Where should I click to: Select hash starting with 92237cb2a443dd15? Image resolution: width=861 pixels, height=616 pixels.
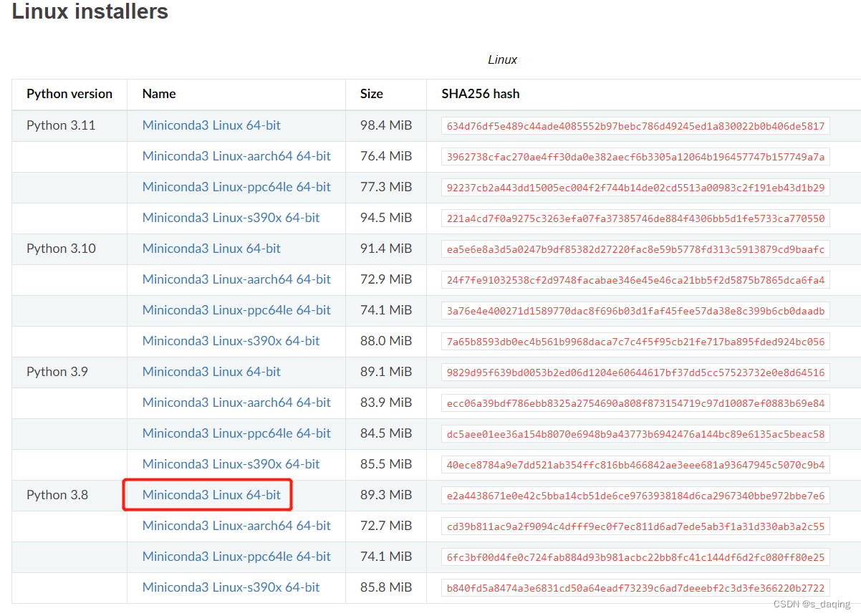tap(635, 188)
